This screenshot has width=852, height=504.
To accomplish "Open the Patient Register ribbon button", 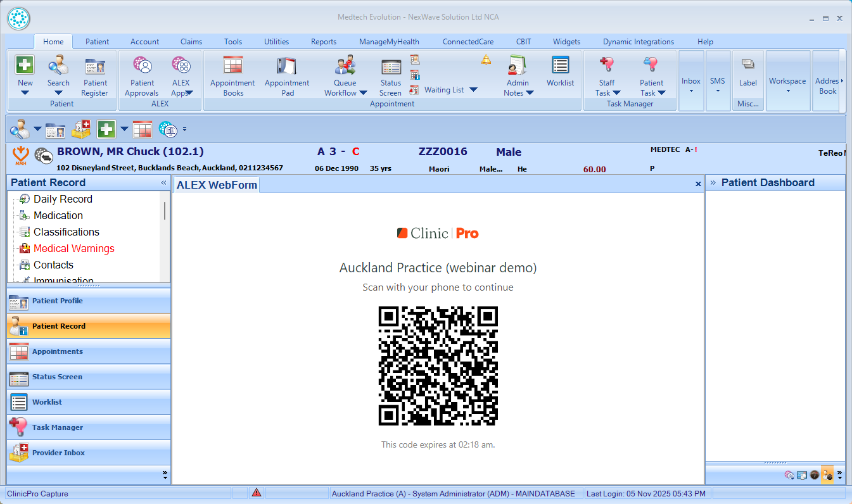I will [95, 76].
